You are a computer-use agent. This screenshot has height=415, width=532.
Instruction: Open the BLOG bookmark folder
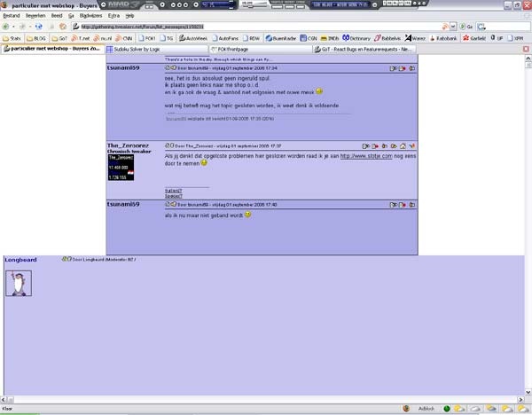coord(36,38)
